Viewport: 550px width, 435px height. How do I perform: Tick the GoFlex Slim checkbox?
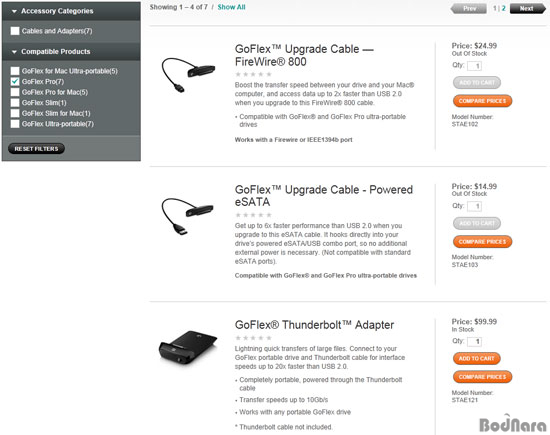[x=15, y=102]
